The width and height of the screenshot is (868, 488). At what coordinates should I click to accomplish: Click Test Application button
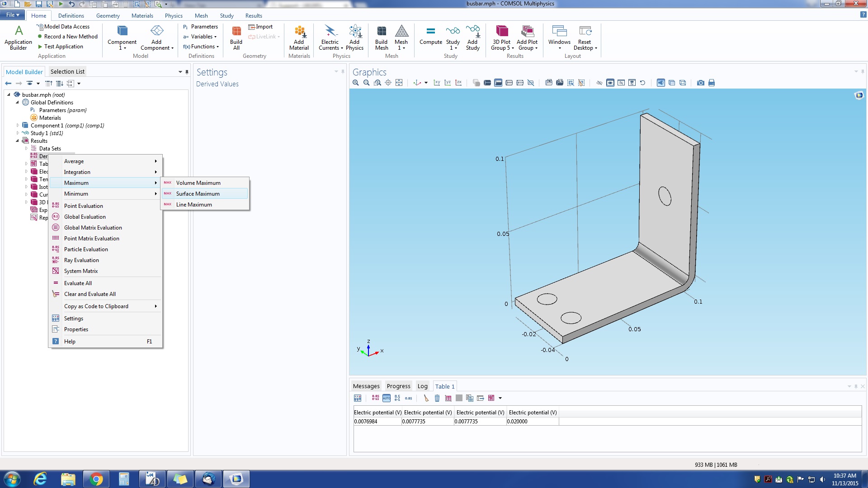click(x=63, y=47)
